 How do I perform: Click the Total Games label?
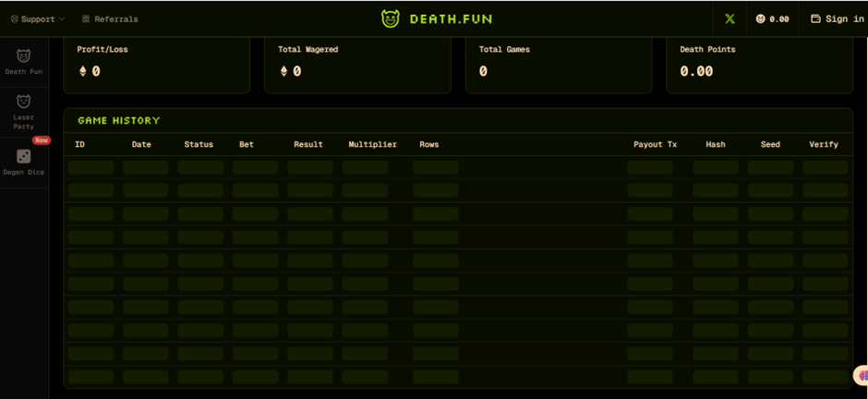tap(504, 49)
